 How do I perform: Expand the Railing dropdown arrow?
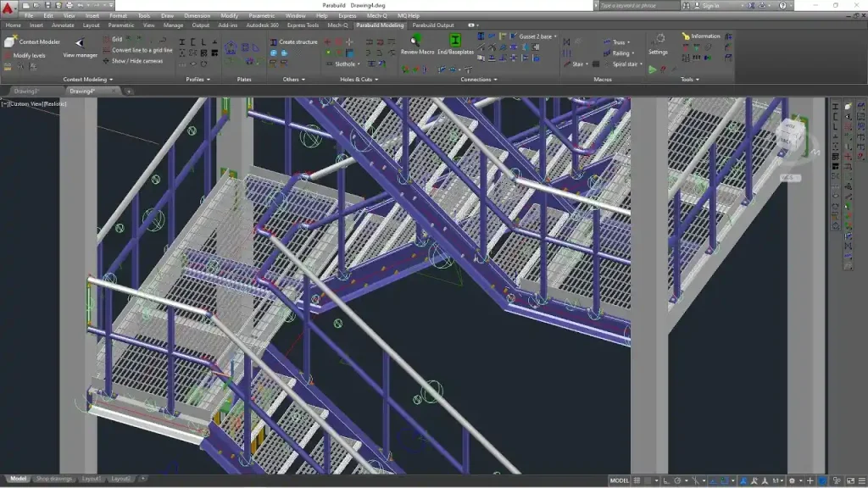[x=633, y=53]
